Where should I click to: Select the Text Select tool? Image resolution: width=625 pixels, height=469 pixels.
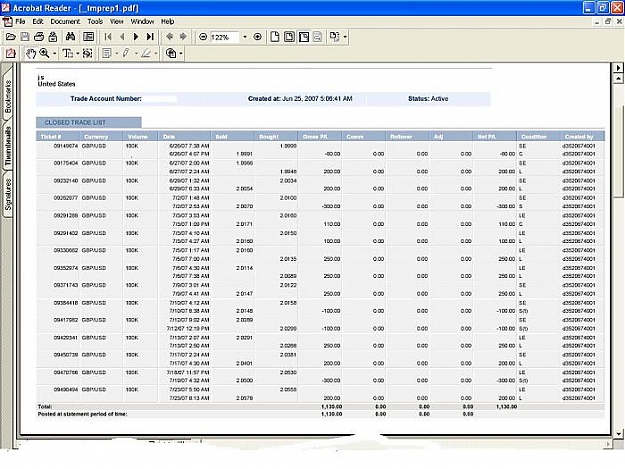tap(68, 53)
